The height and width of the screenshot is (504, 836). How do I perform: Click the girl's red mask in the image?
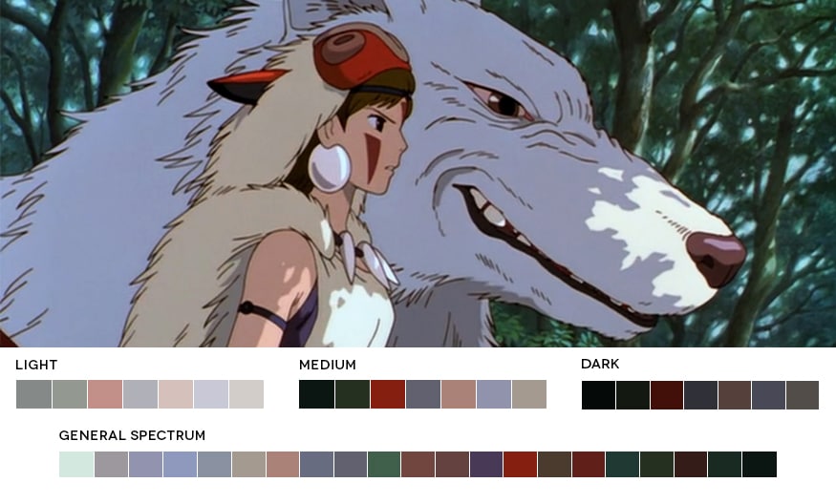361,57
